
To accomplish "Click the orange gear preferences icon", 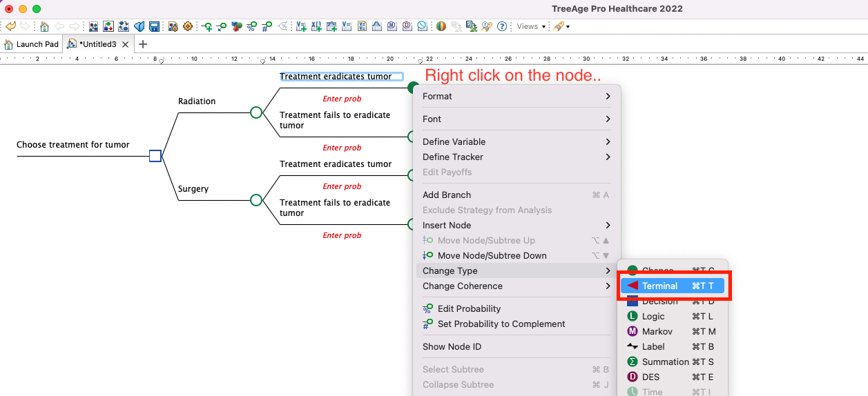I will (187, 27).
